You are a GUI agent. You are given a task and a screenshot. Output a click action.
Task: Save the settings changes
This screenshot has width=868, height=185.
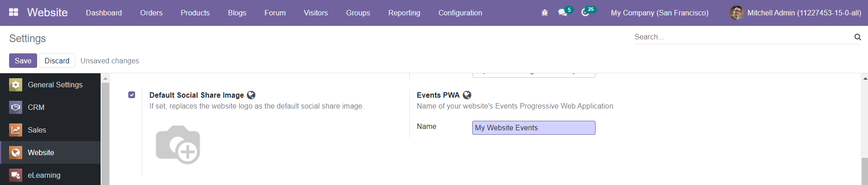click(23, 61)
